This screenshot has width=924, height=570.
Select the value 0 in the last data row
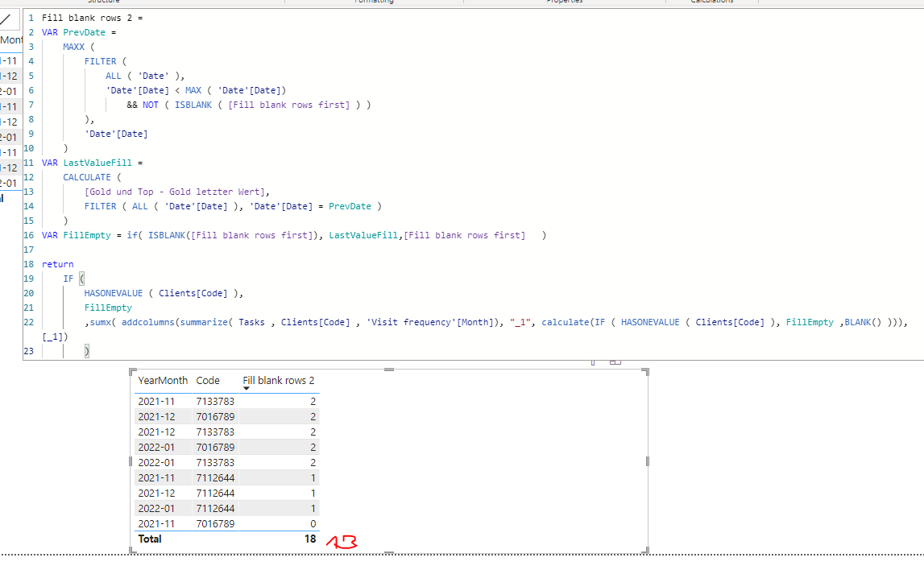click(x=313, y=524)
